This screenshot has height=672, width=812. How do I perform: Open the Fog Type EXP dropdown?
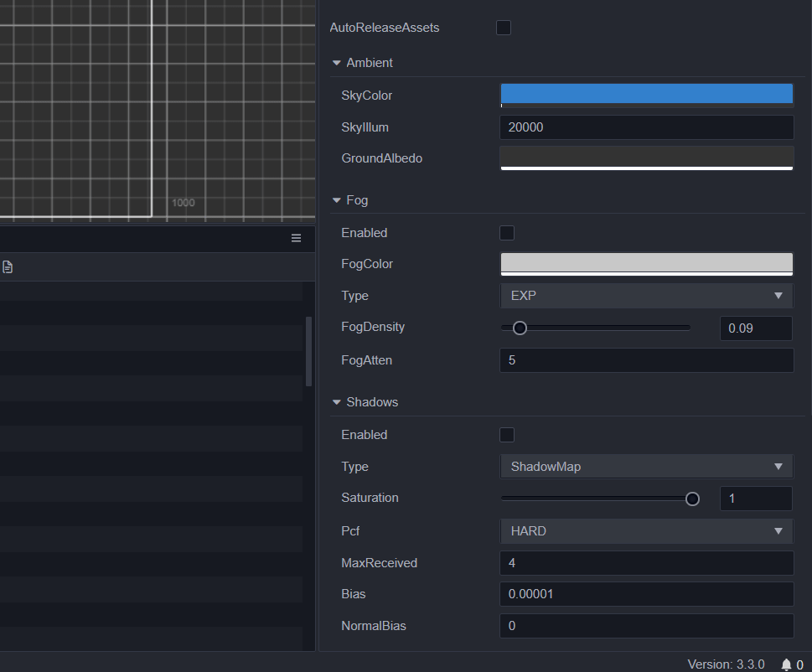[646, 296]
